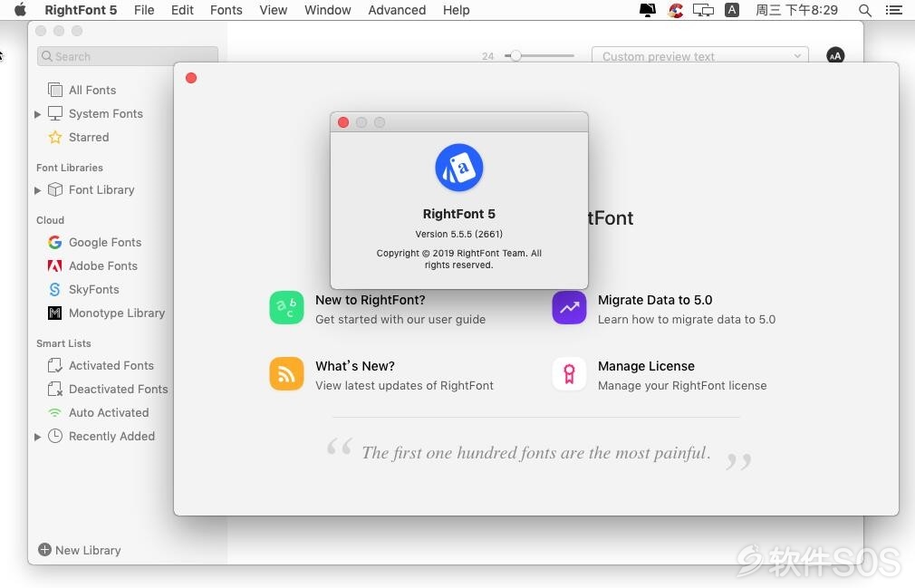The image size is (915, 588).
Task: Click the green user guide icon
Action: point(286,307)
